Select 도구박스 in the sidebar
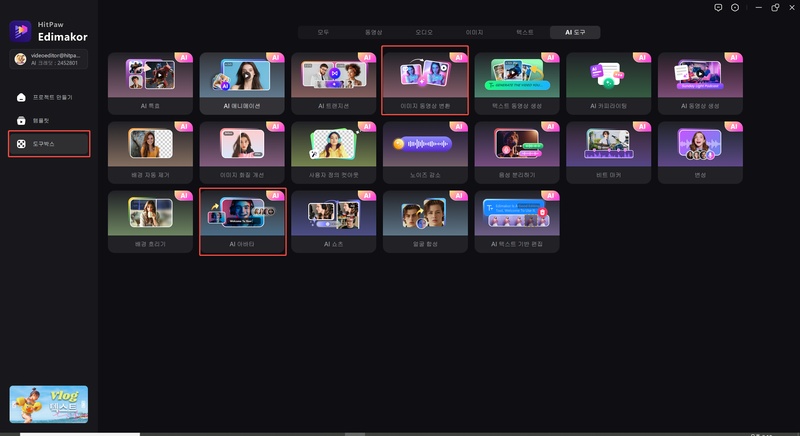 (x=48, y=144)
